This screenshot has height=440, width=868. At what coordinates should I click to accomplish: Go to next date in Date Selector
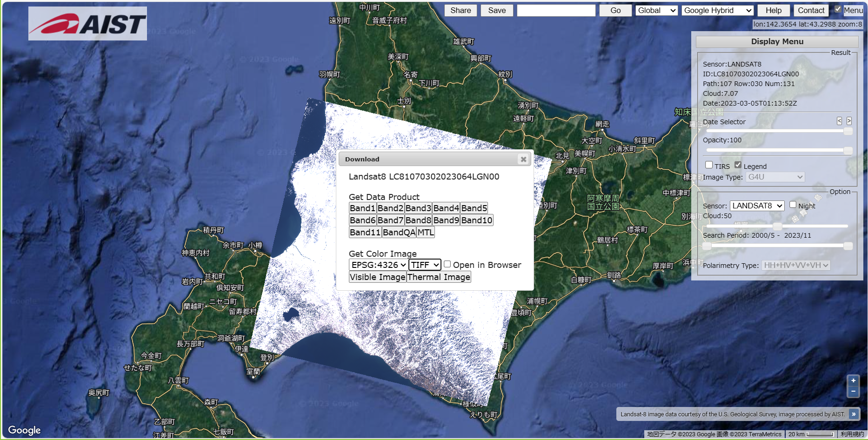coord(849,121)
